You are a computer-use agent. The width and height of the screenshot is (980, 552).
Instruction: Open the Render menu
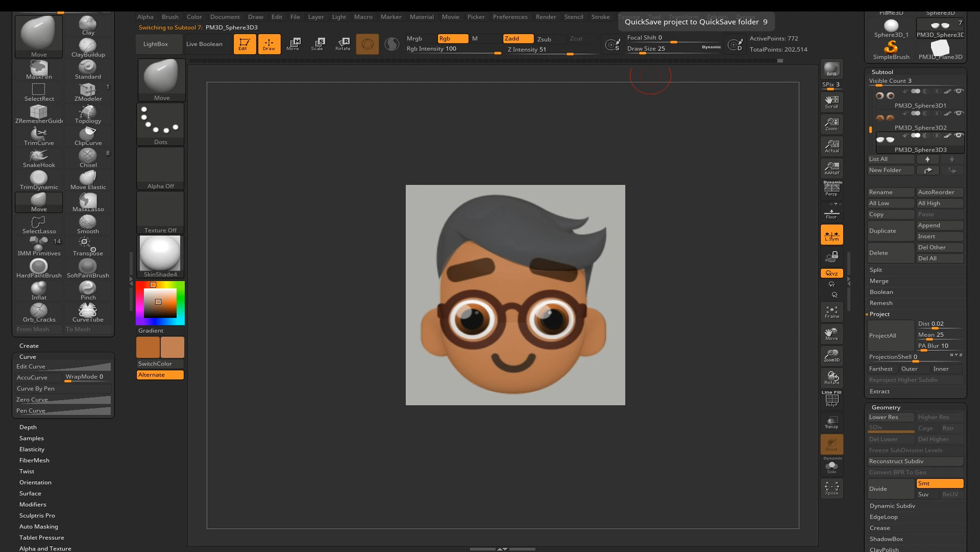click(546, 16)
